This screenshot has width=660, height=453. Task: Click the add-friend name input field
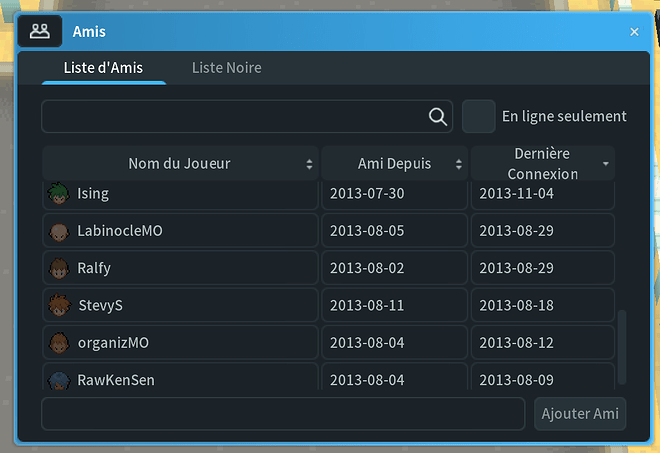click(x=283, y=414)
